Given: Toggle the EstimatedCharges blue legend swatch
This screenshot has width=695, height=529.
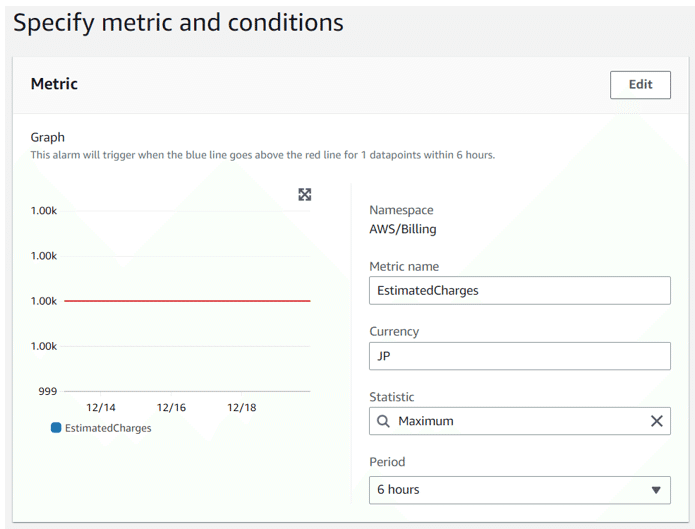Looking at the screenshot, I should click(56, 427).
